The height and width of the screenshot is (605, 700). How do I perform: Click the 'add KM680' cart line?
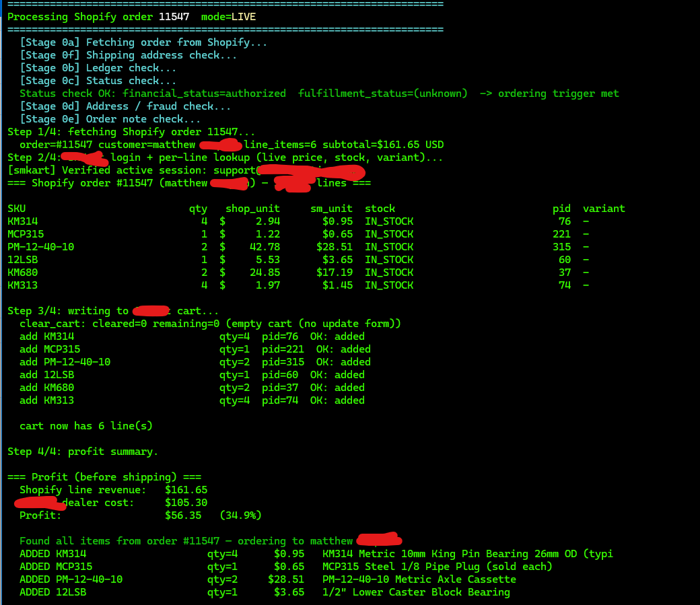(x=192, y=388)
